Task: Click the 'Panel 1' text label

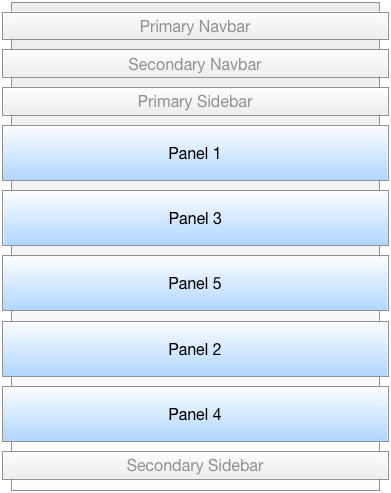Action: [x=194, y=154]
